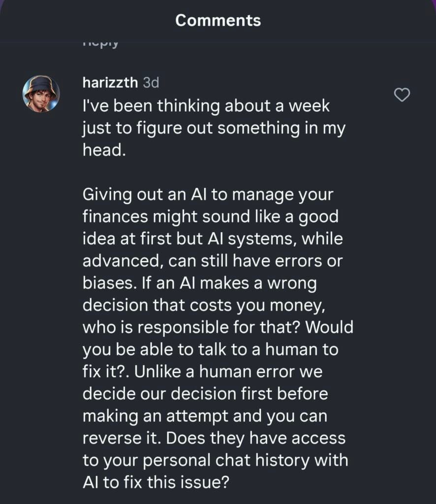The width and height of the screenshot is (436, 504).
Task: Tap the line "Giving out an AI to manage"
Action: 208,195
